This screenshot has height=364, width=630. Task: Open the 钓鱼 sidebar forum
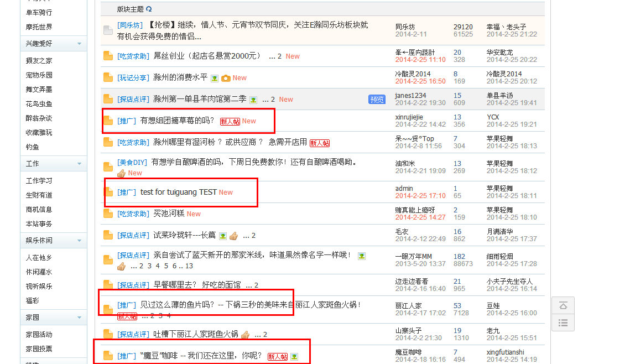[32, 147]
